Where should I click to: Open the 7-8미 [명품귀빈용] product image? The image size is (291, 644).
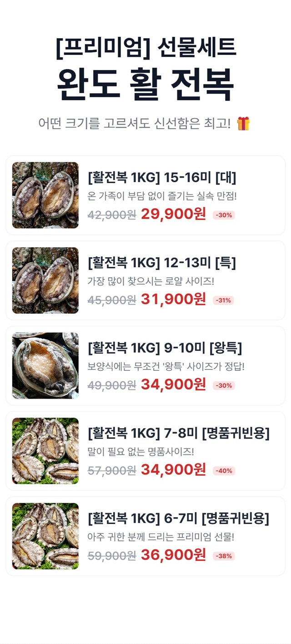click(45, 451)
